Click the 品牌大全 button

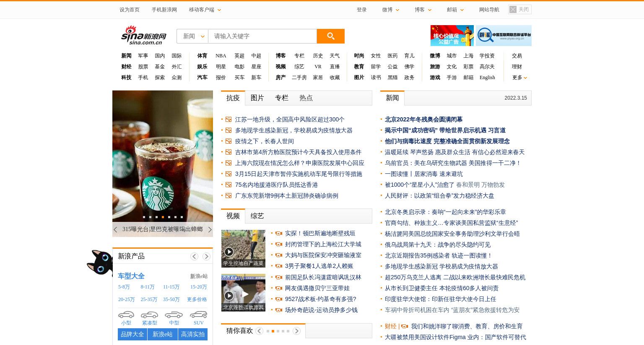(x=132, y=335)
